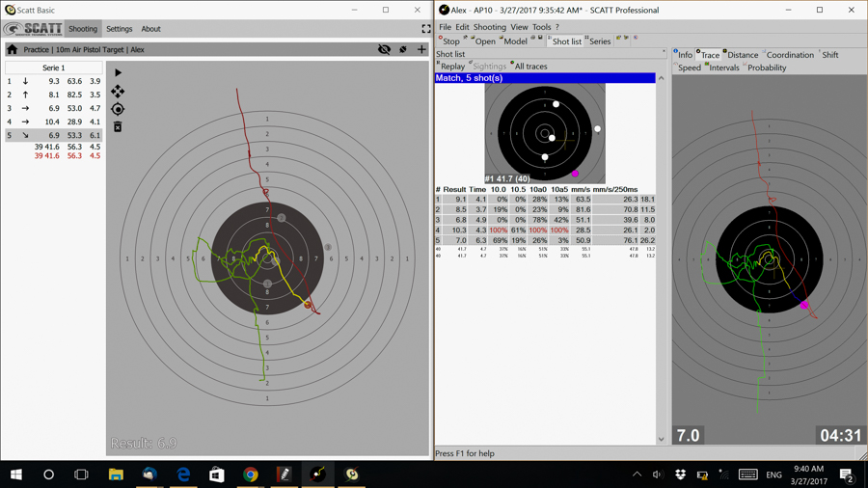Click the Open toolbar button
Viewport: 868px width, 488px height.
(x=483, y=41)
